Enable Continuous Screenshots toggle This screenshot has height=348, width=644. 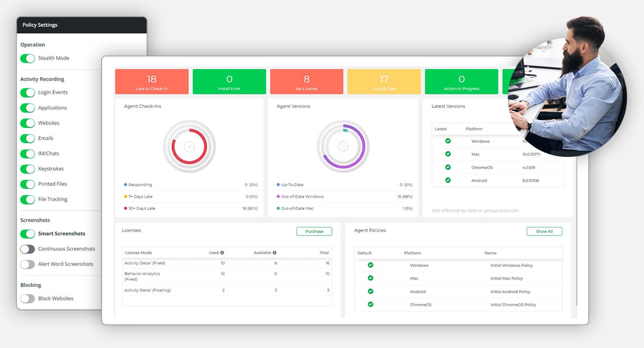pyautogui.click(x=28, y=249)
